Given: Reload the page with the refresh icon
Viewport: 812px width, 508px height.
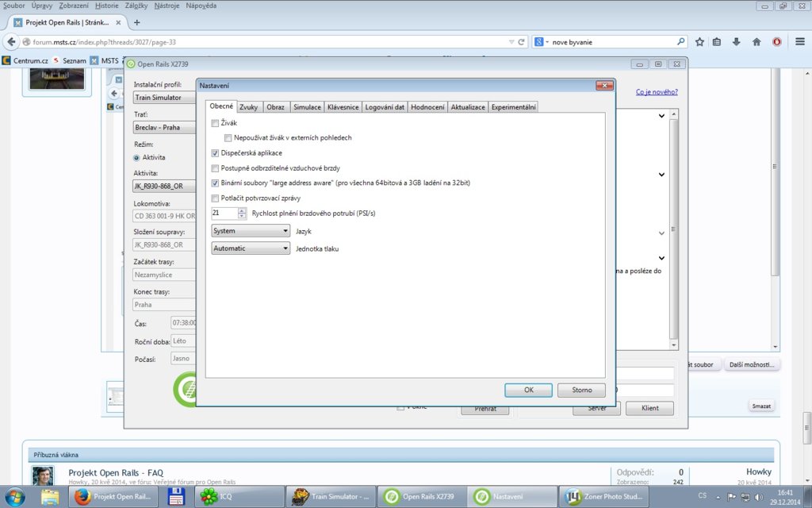Looking at the screenshot, I should pyautogui.click(x=521, y=42).
